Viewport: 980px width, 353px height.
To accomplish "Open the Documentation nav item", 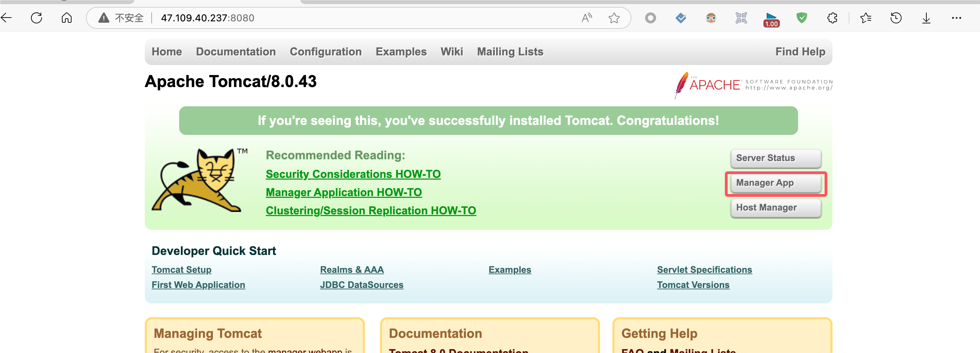I will tap(236, 51).
